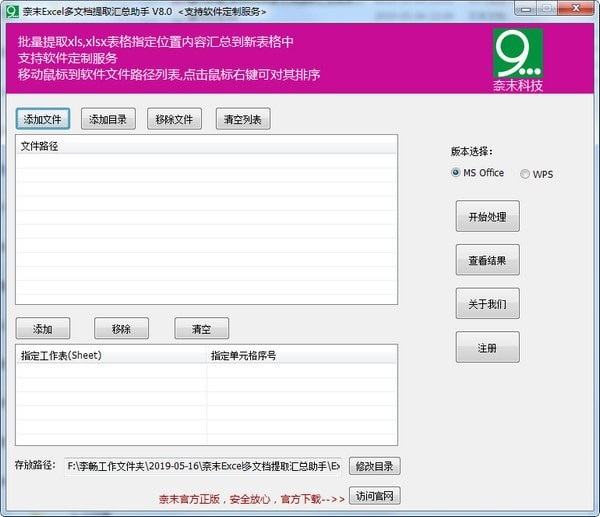Click the green 奈末科技 logo
Image resolution: width=600 pixels, height=517 pixels.
click(518, 59)
